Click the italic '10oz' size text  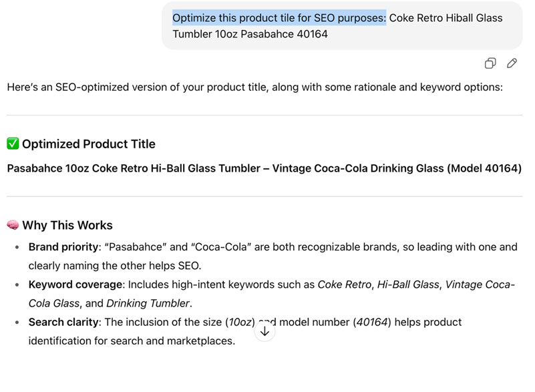240,322
